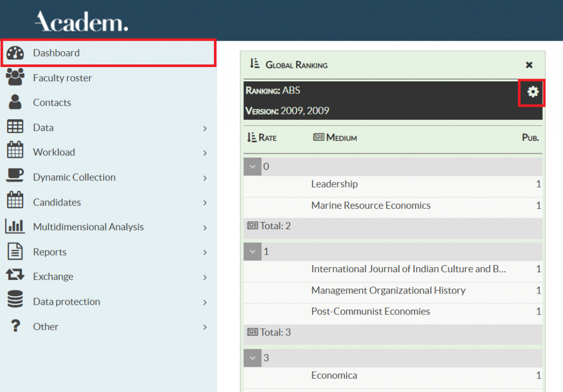Sort by the Rate column header

(x=262, y=137)
